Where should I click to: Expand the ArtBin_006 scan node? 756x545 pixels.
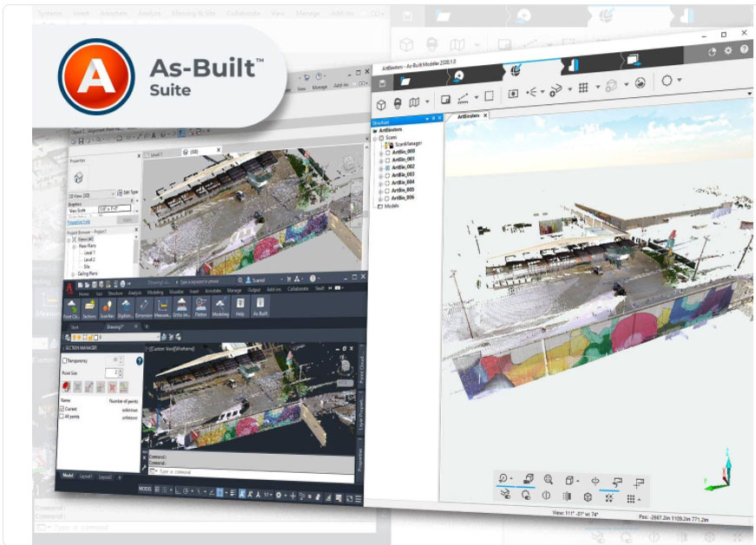click(381, 199)
